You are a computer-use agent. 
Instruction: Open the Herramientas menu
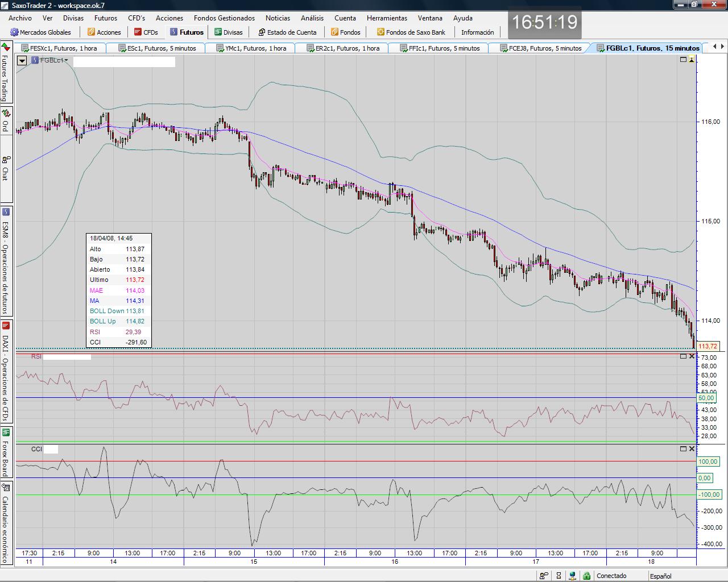pos(387,18)
